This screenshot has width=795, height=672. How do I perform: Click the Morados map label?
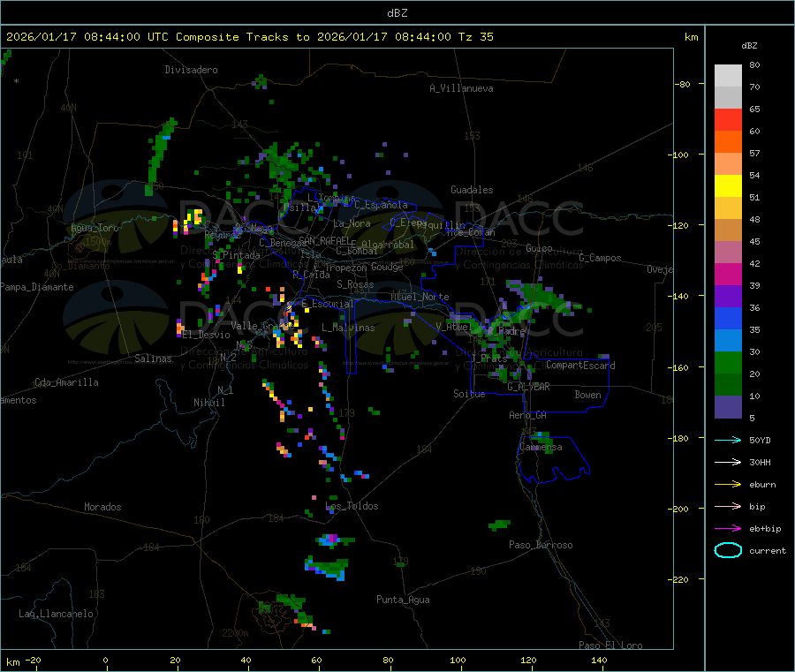103,507
